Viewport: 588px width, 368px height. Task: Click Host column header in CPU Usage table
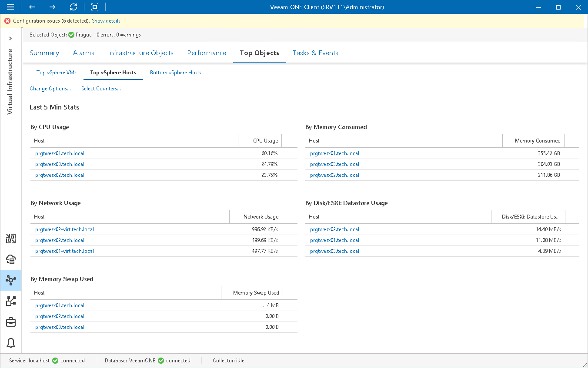pyautogui.click(x=134, y=141)
